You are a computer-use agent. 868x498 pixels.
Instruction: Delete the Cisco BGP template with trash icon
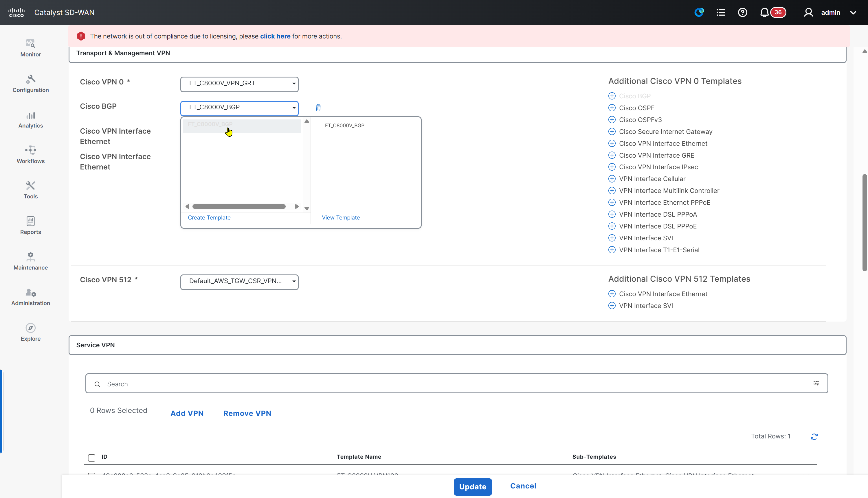318,108
